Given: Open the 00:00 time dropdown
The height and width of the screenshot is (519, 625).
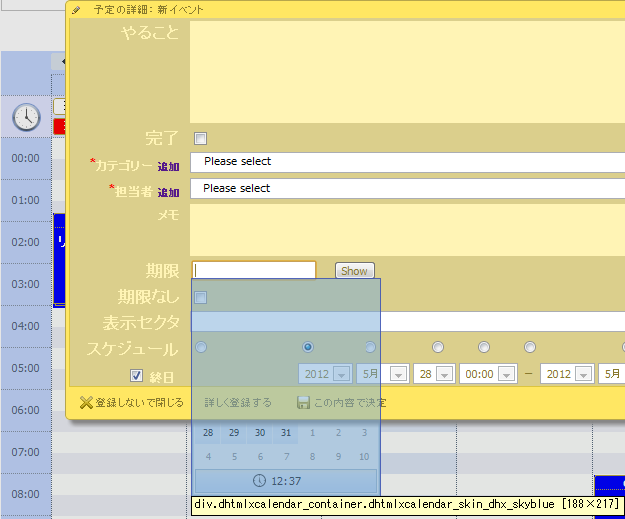Looking at the screenshot, I should [x=488, y=374].
